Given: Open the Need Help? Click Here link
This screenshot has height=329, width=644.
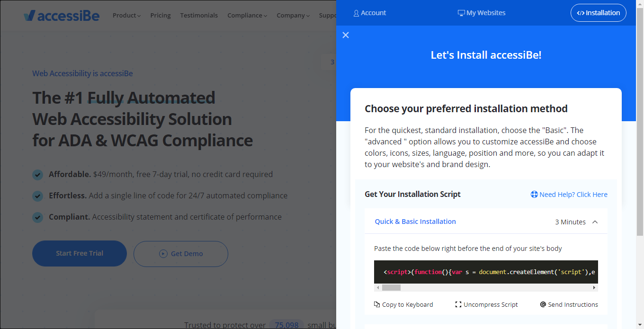Looking at the screenshot, I should click(569, 195).
